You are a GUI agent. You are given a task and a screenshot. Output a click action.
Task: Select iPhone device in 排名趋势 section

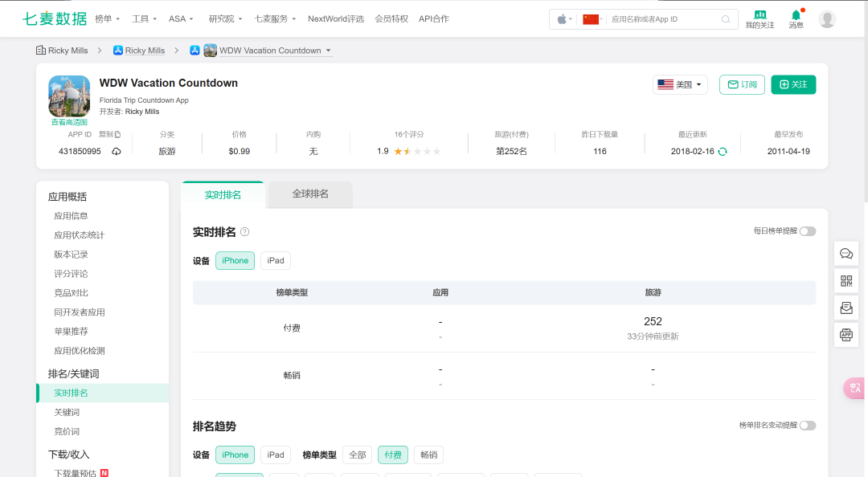pos(235,455)
